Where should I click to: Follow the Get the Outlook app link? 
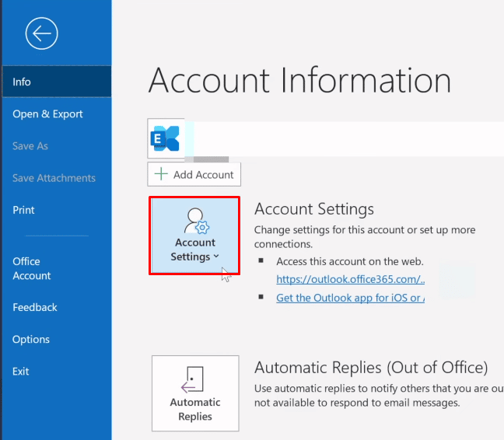coord(350,298)
